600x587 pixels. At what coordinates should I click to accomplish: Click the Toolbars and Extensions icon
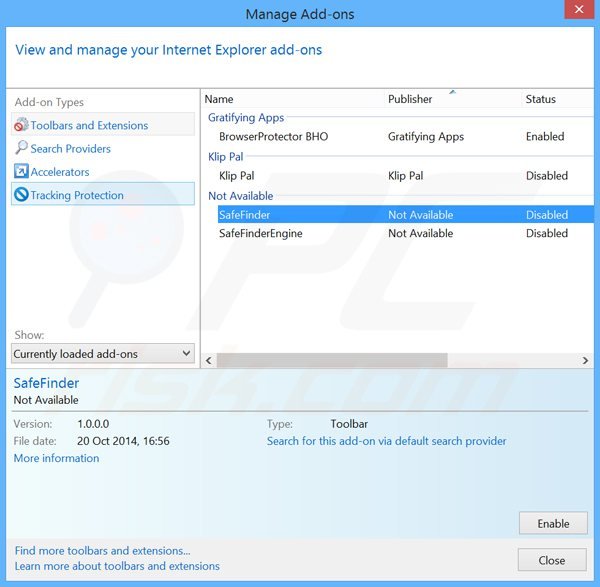[21, 125]
